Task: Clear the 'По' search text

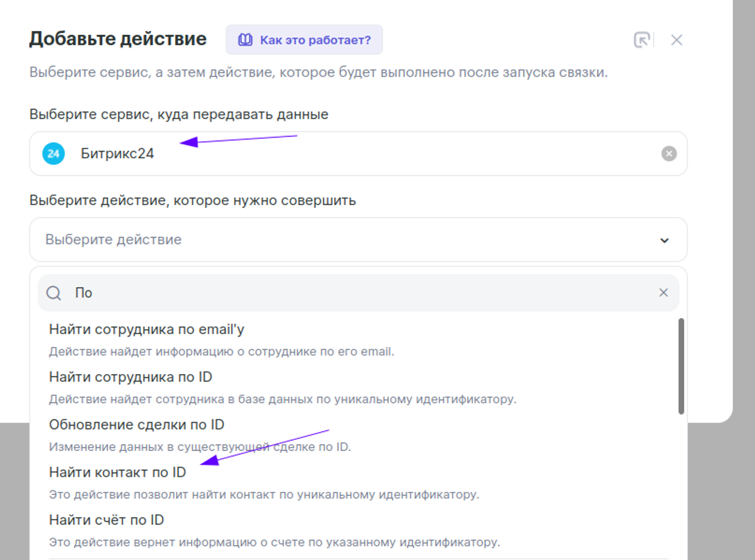Action: (664, 293)
